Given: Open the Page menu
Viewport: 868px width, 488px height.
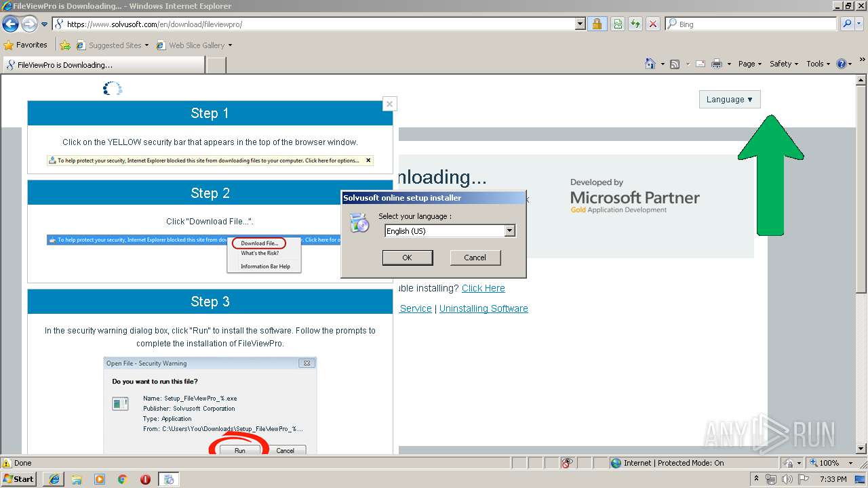Looking at the screenshot, I should coord(749,64).
